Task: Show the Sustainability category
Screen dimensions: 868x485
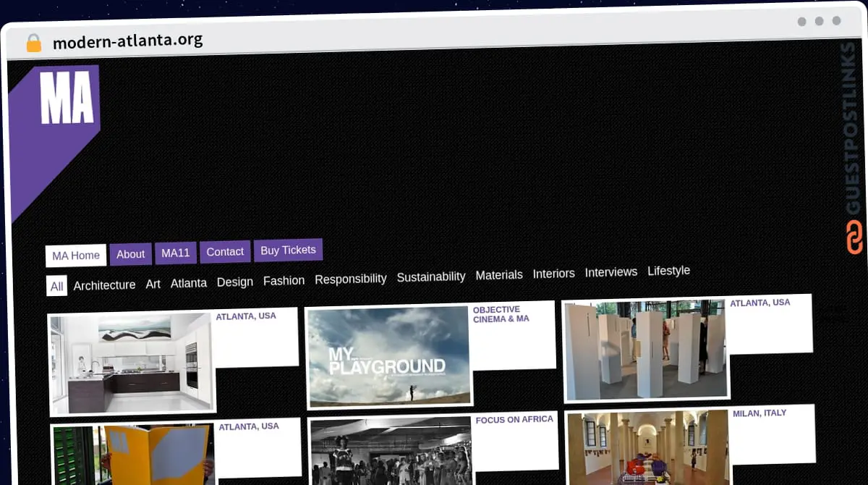Action: point(431,277)
